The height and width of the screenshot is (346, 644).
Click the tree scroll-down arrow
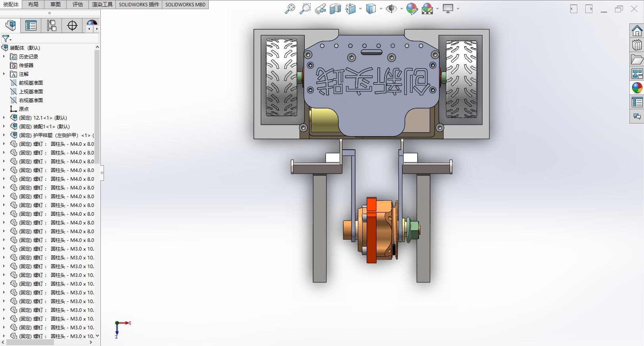[x=97, y=336]
